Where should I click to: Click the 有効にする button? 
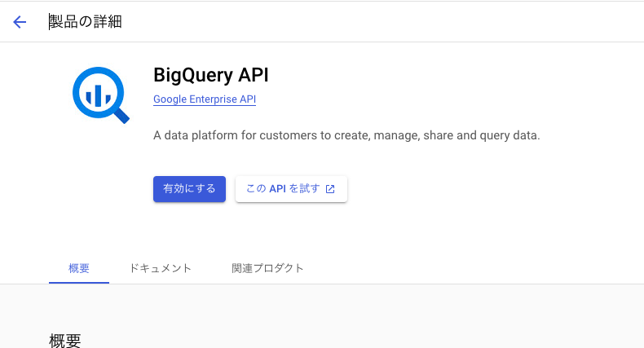189,189
